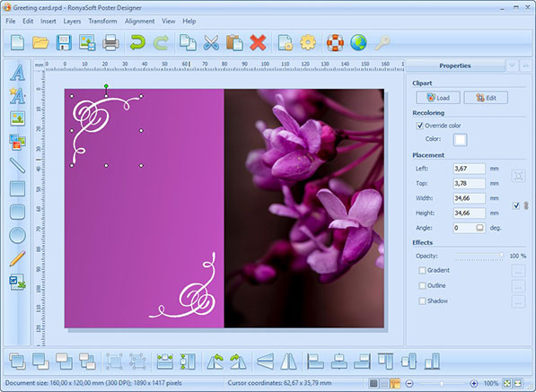The image size is (536, 392).
Task: Toggle keep aspect ratio checkbox
Action: [x=516, y=205]
